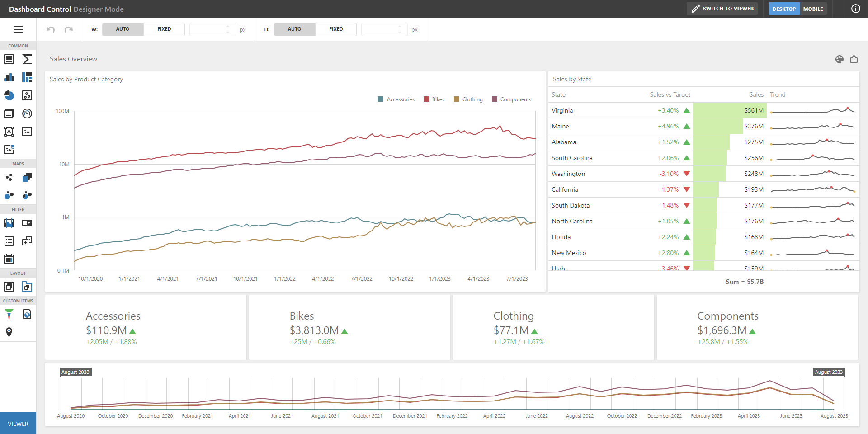Image resolution: width=868 pixels, height=434 pixels.
Task: Toggle Bikes series in chart legend
Action: tap(434, 99)
